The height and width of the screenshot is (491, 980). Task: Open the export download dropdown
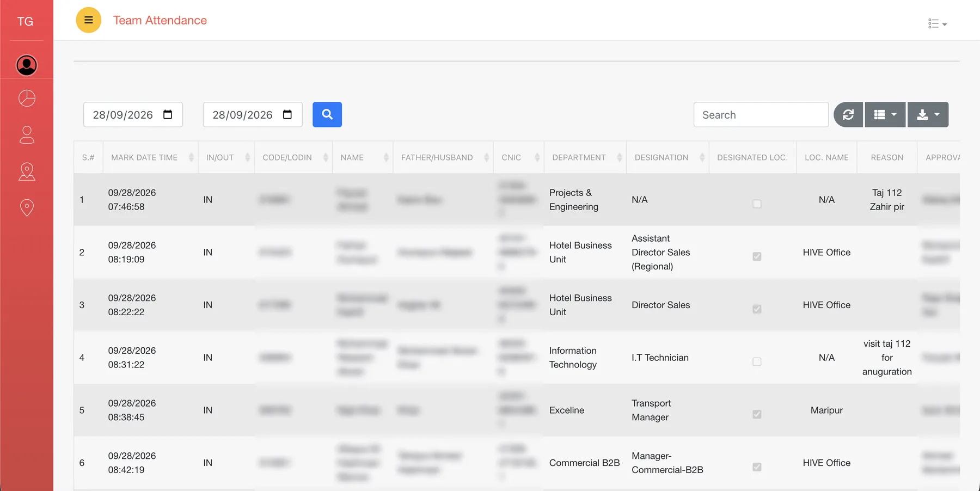tap(928, 114)
